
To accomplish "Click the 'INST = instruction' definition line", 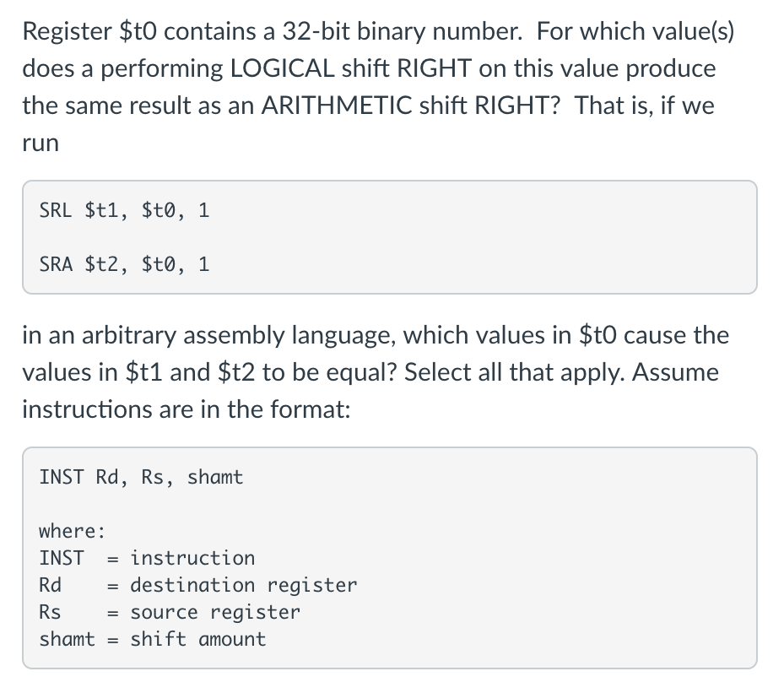I will (147, 558).
